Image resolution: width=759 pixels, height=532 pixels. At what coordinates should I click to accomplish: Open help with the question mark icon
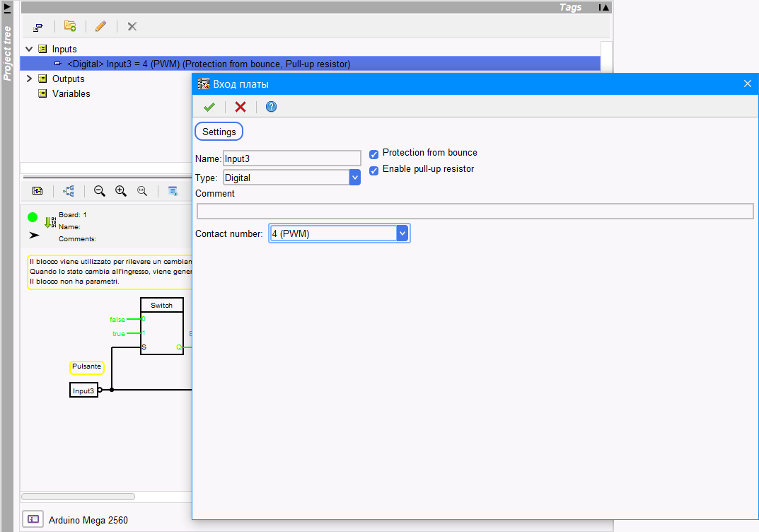coord(271,107)
